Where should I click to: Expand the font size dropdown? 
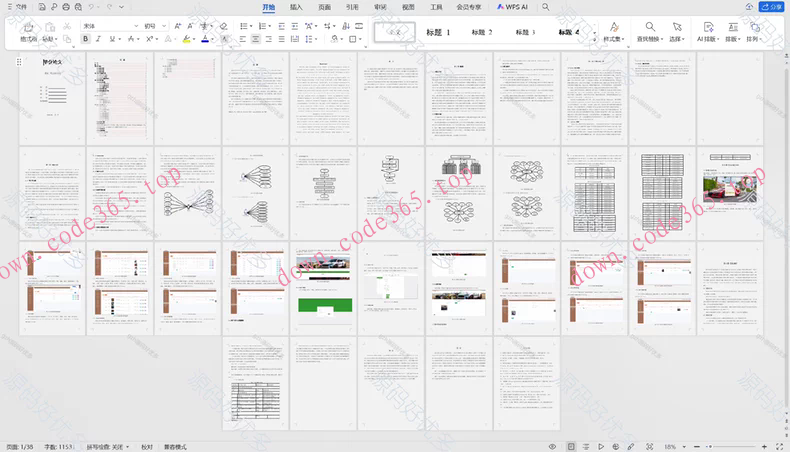(x=163, y=25)
